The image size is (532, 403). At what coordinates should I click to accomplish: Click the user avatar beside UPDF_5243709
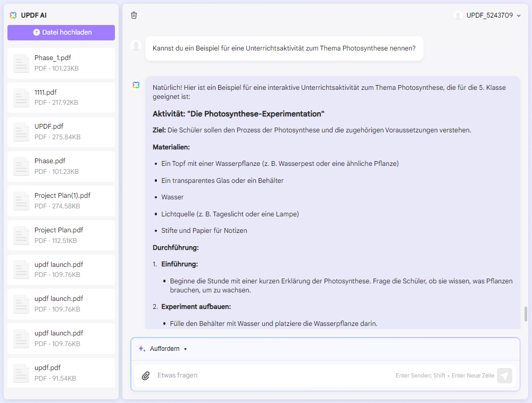(x=458, y=15)
